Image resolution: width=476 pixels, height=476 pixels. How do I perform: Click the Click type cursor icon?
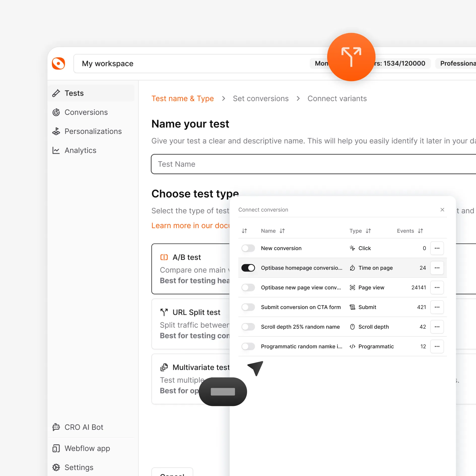point(352,248)
